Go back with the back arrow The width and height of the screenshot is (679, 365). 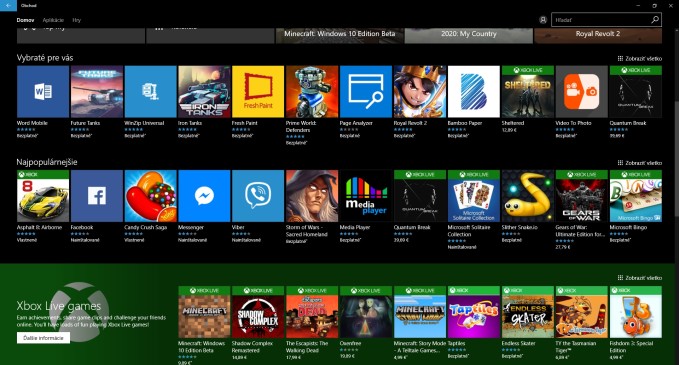(8, 6)
